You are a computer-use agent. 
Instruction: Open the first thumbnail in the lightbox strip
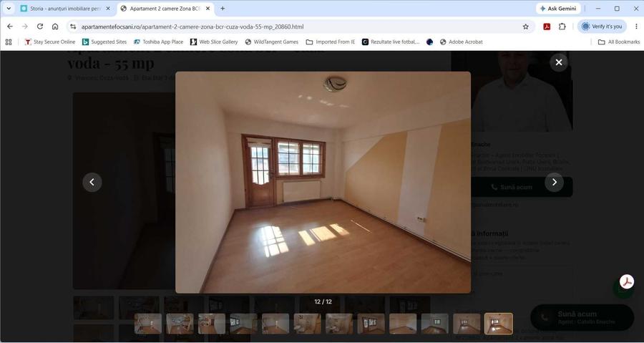148,324
